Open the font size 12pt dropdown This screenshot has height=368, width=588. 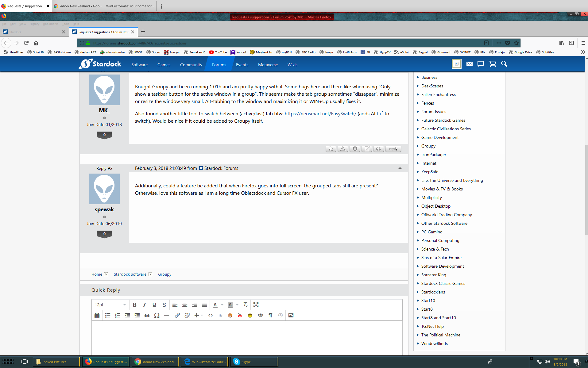[110, 305]
